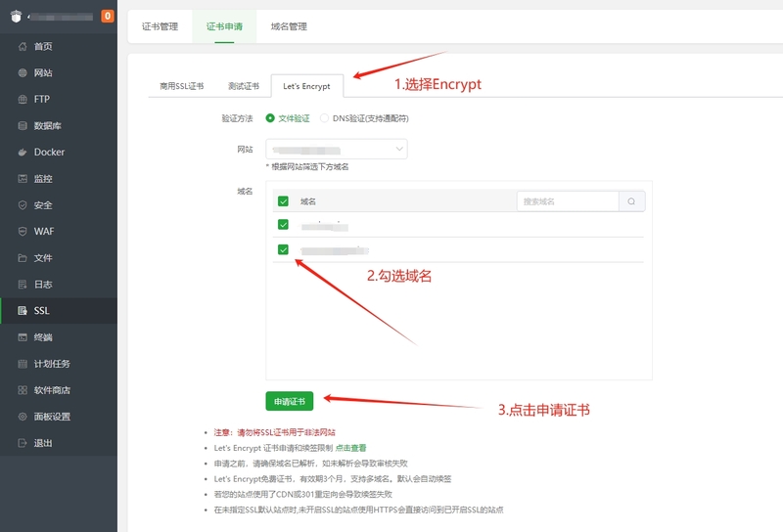The image size is (783, 532).
Task: Click the Docker whale icon
Action: tap(23, 153)
